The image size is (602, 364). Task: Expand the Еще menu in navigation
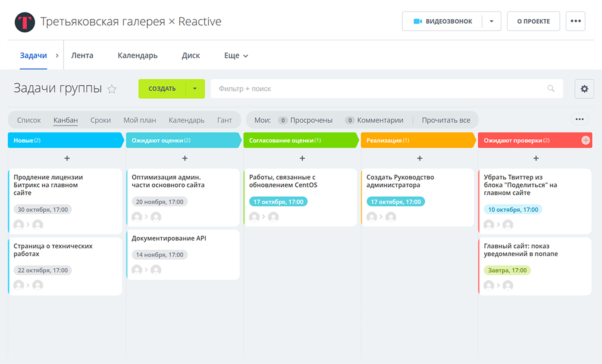coord(236,56)
